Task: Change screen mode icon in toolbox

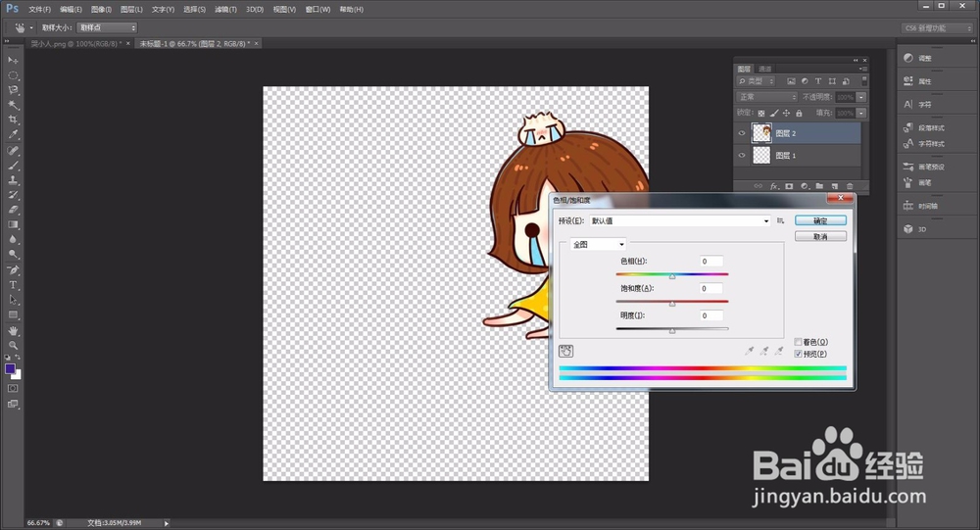Action: point(13,404)
